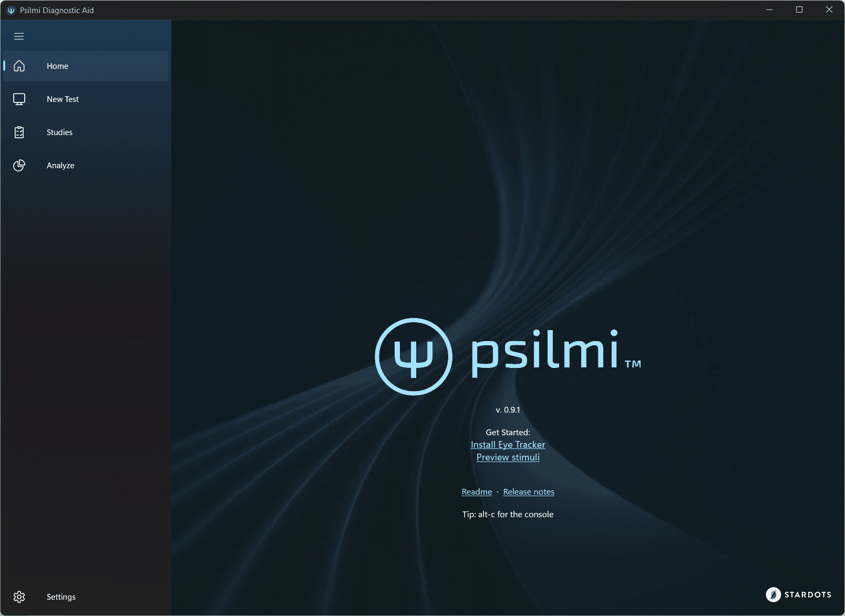Minimize the Psilmi application window
The width and height of the screenshot is (845, 616).
click(x=769, y=10)
